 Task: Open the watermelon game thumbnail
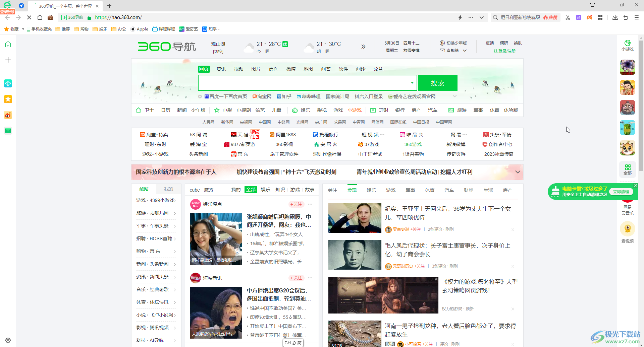tap(628, 128)
